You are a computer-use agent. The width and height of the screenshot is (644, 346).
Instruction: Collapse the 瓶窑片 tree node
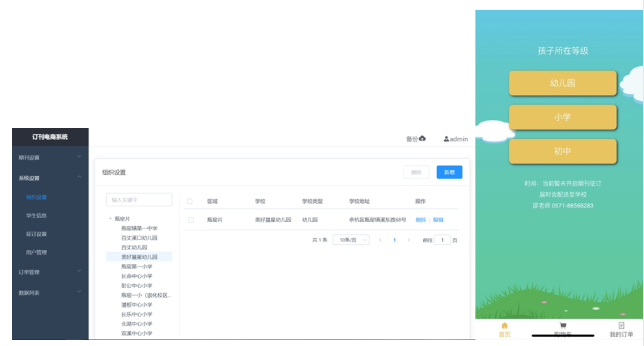click(110, 219)
